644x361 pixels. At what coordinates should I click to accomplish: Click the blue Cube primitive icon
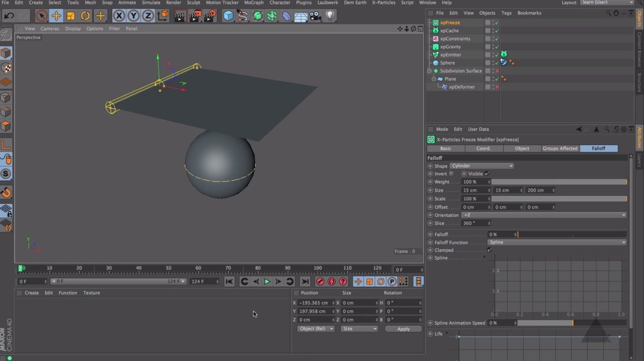click(x=229, y=16)
